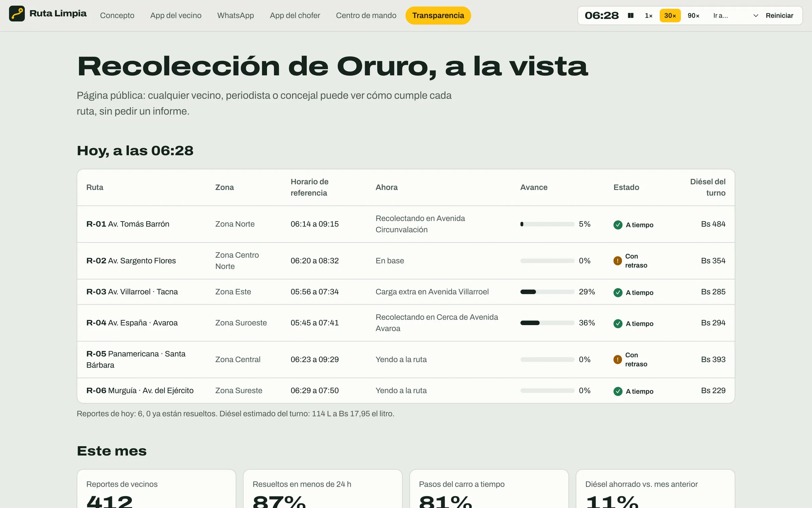This screenshot has height=508, width=812.
Task: Click the Zona Norte cell
Action: click(235, 224)
